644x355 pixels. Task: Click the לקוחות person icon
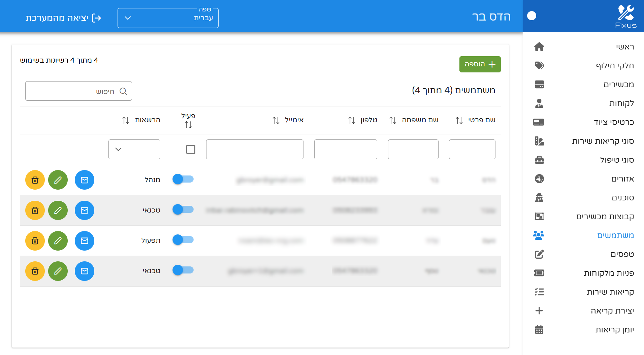539,103
